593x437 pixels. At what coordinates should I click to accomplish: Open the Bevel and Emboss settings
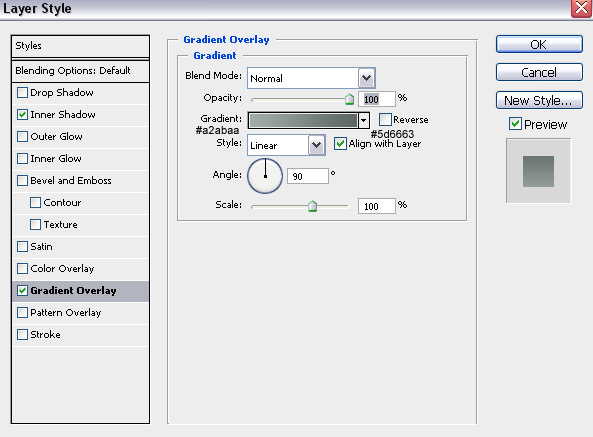coord(71,181)
